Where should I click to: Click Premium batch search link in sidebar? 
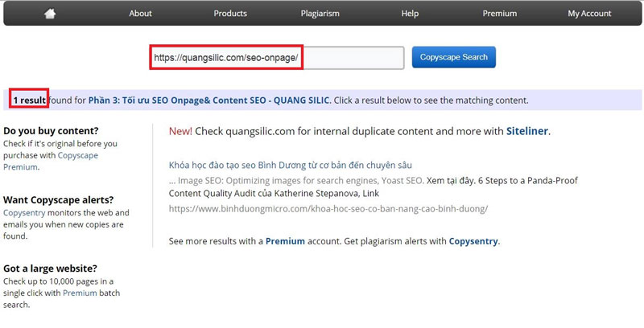tap(80, 293)
